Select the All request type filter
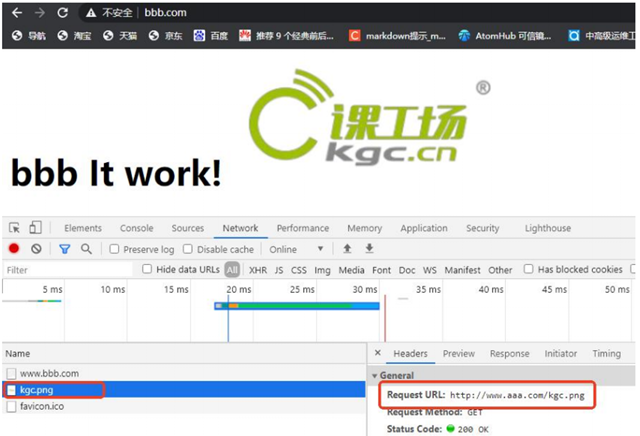 click(232, 270)
